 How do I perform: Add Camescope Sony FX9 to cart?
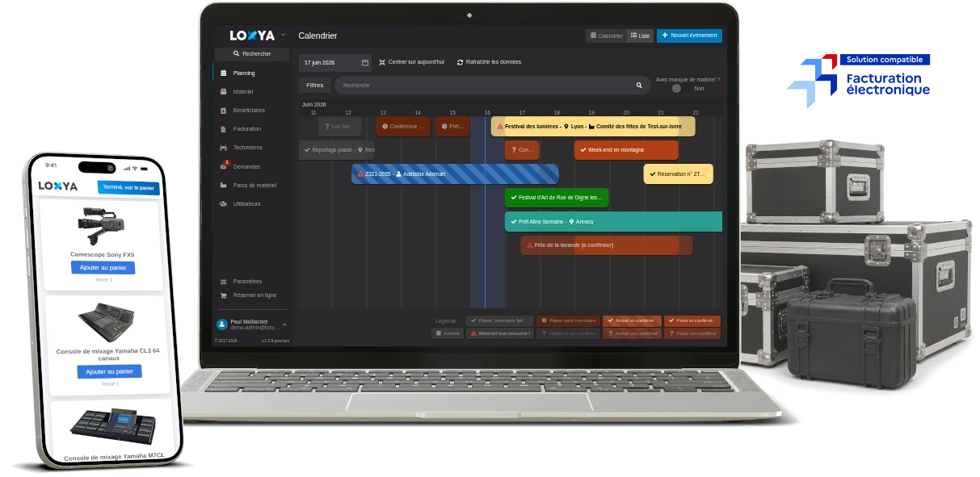click(103, 267)
